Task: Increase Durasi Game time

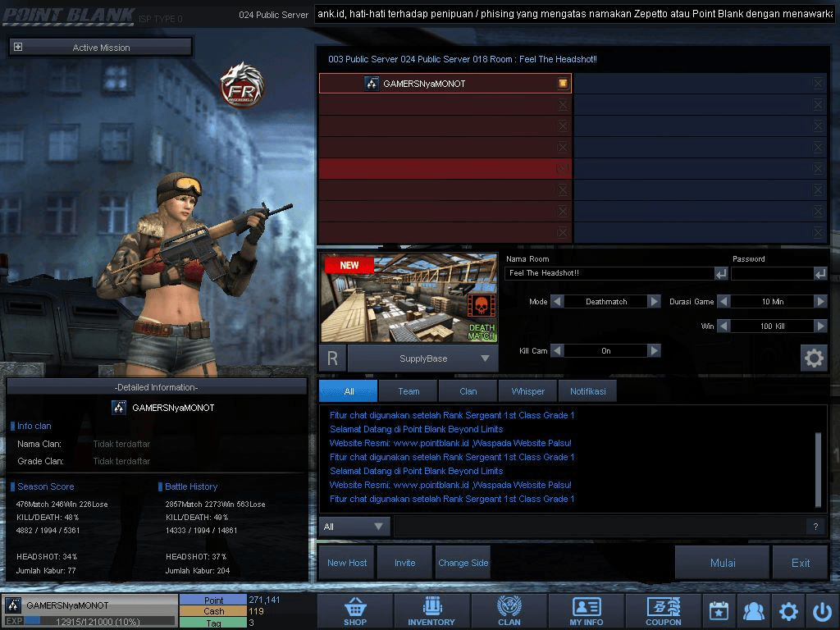Action: click(x=820, y=302)
